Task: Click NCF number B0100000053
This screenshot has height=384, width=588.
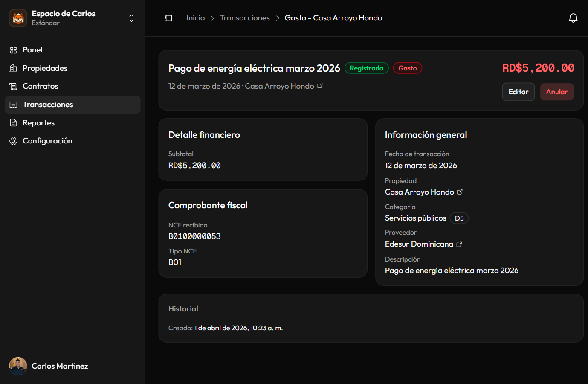Action: (194, 236)
